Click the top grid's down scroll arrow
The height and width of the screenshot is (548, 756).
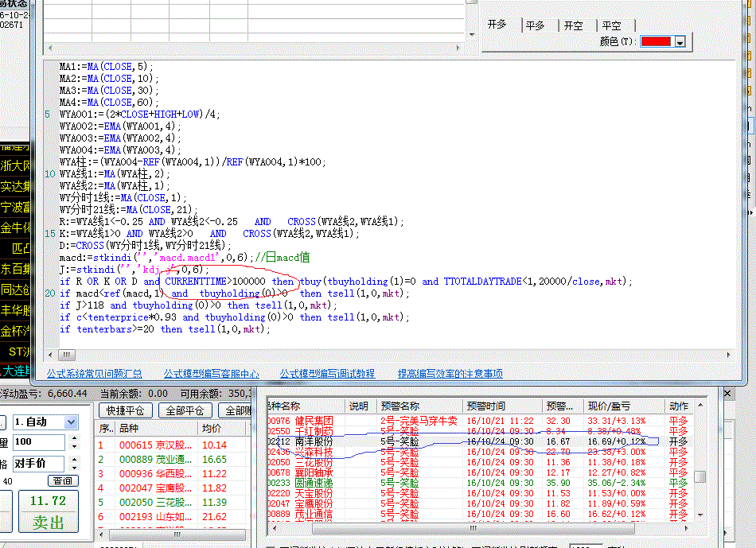coord(472,35)
